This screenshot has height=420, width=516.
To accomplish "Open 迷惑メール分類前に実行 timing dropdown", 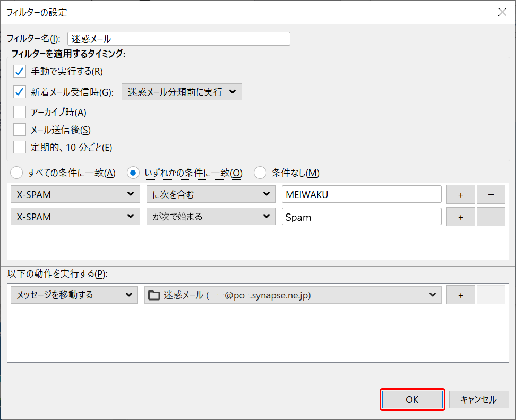I will (182, 92).
